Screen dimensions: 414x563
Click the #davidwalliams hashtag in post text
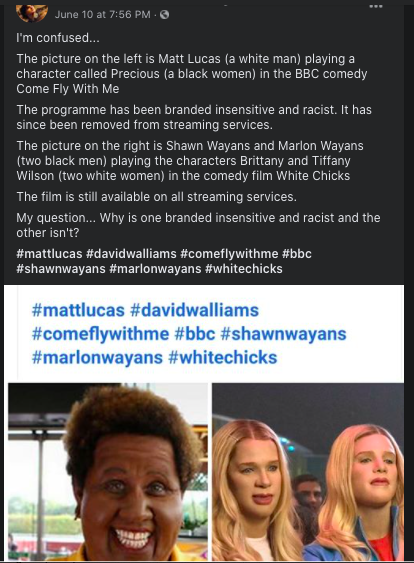click(x=131, y=253)
